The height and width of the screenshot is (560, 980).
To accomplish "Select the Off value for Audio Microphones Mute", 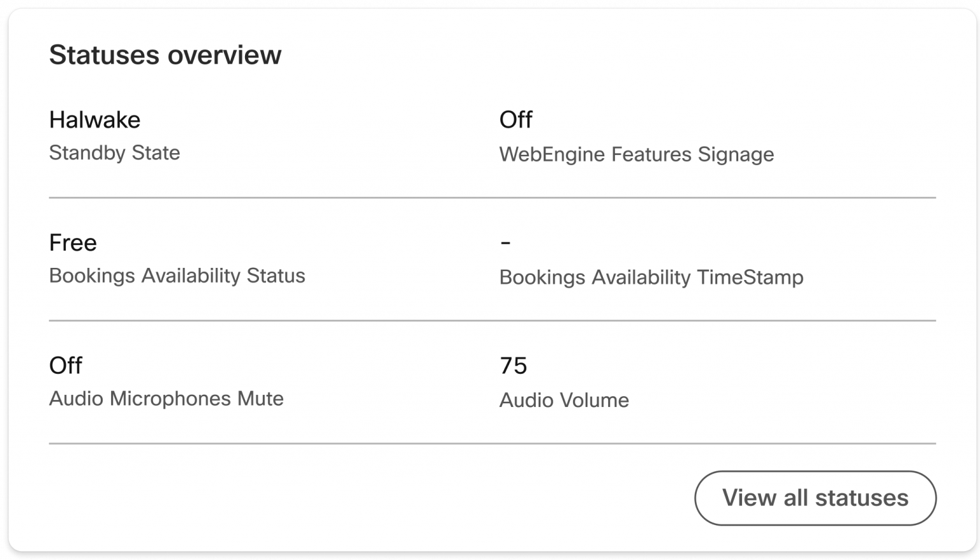I will pos(66,365).
